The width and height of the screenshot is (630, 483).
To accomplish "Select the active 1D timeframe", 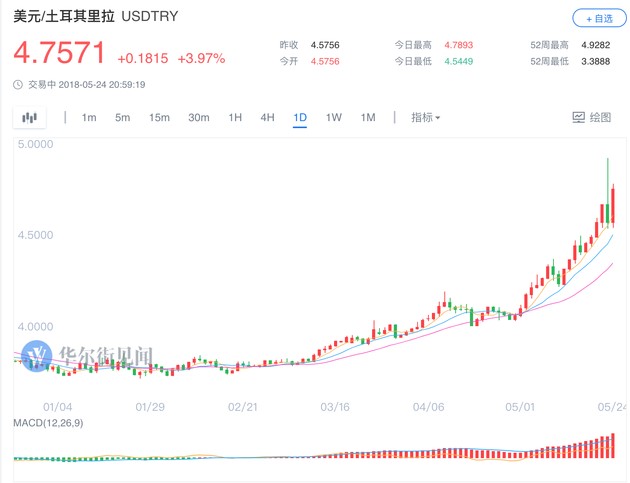I will pyautogui.click(x=300, y=118).
